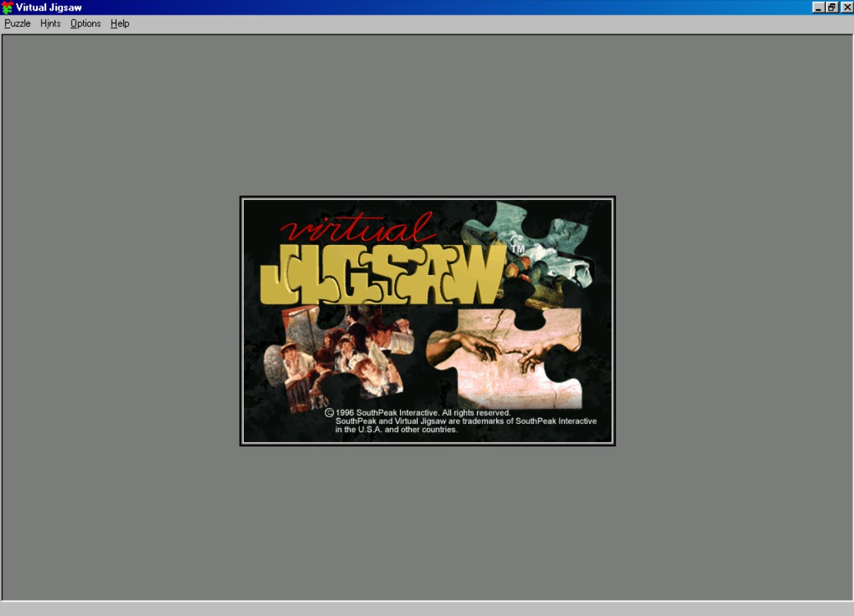The height and width of the screenshot is (616, 854).
Task: Minimize the Virtual Jigsaw window
Action: [x=819, y=7]
